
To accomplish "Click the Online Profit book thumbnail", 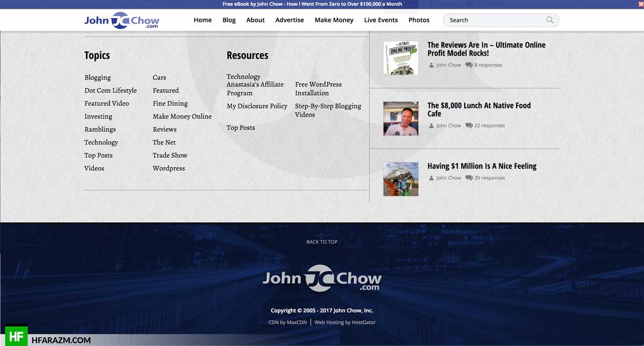I will pos(401,58).
